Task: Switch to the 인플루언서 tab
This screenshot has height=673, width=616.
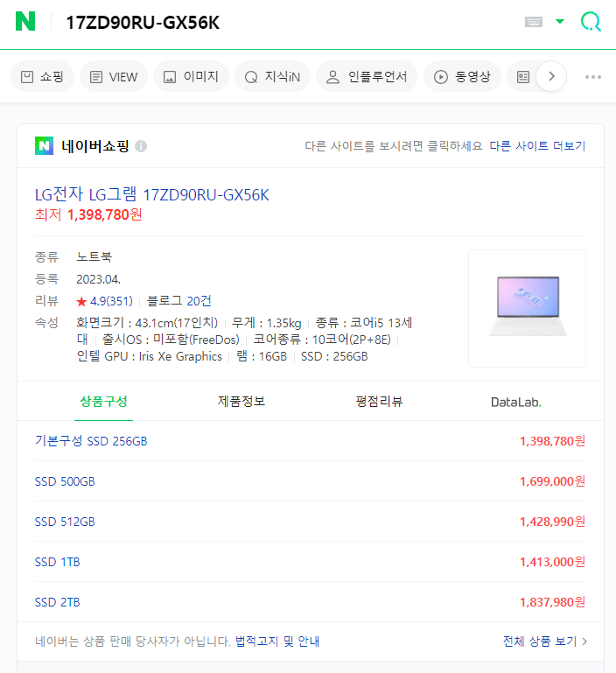Action: (x=367, y=77)
